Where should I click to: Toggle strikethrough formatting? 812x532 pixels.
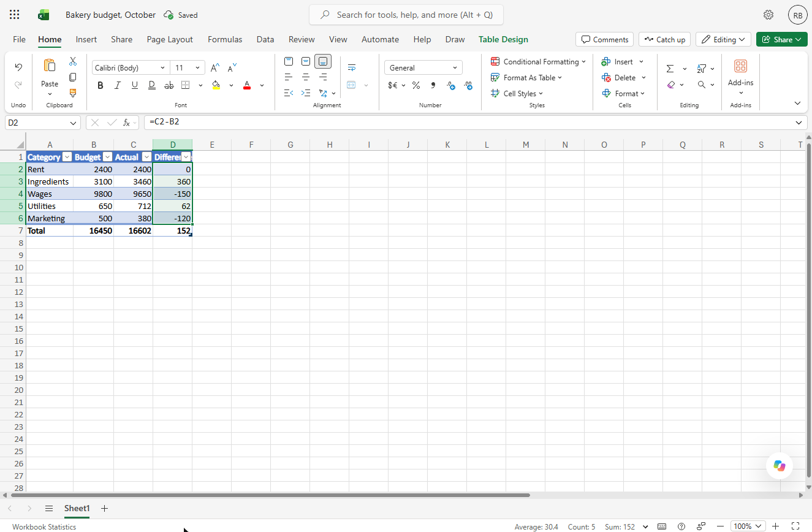coord(169,85)
